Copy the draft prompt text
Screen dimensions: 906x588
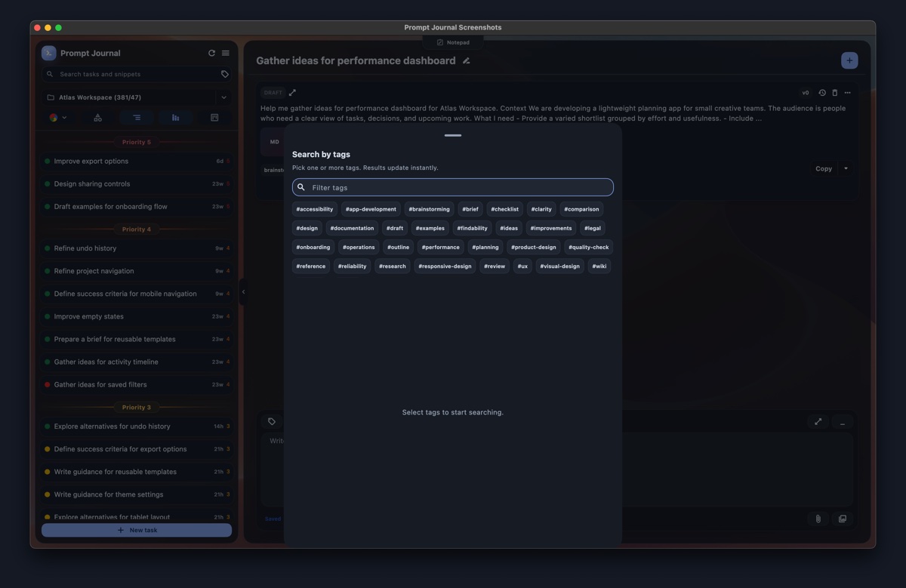(824, 168)
